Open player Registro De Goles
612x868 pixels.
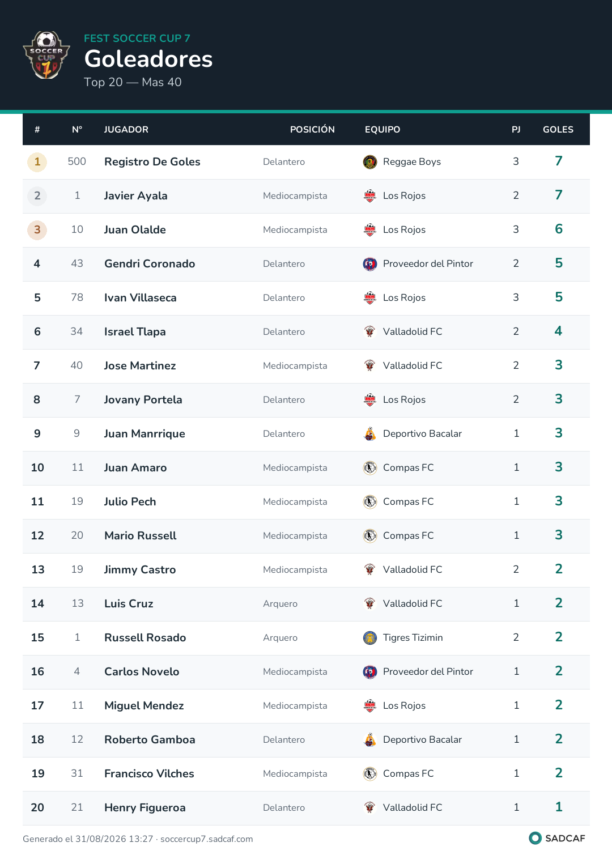(x=152, y=162)
